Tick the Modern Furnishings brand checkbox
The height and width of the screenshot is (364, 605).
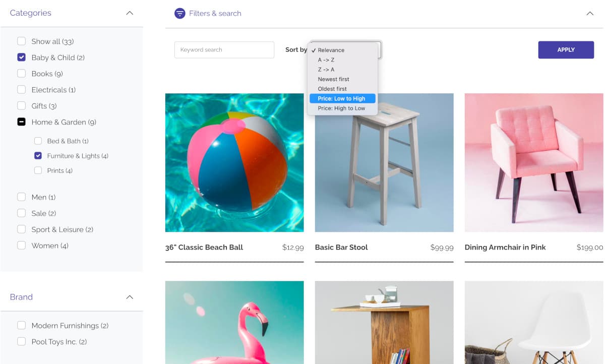pyautogui.click(x=22, y=326)
